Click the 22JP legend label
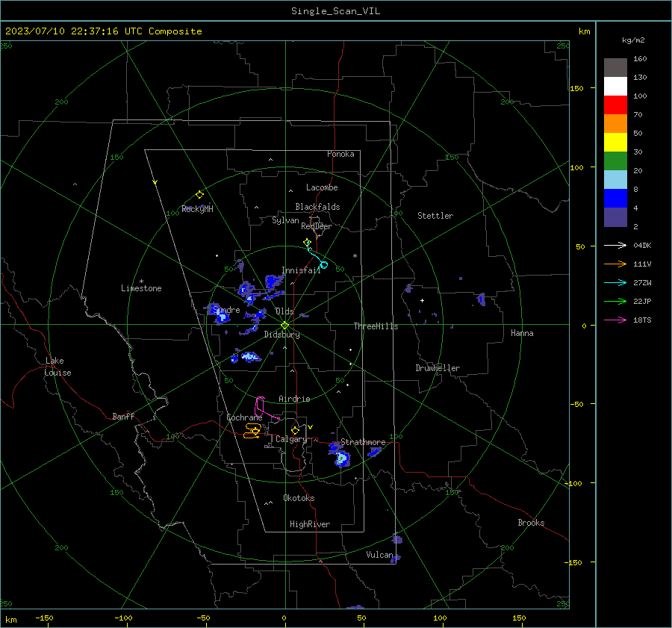 point(642,302)
